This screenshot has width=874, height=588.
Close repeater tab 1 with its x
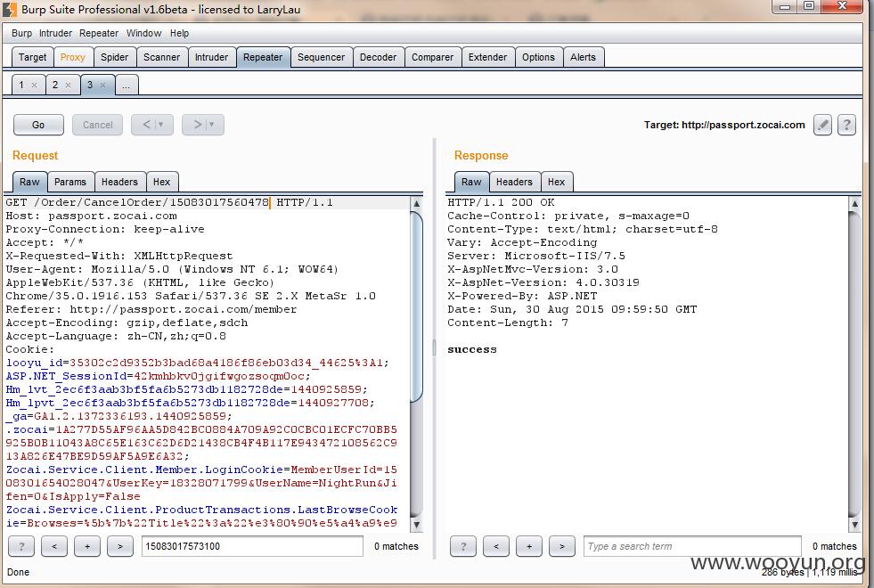(x=35, y=86)
